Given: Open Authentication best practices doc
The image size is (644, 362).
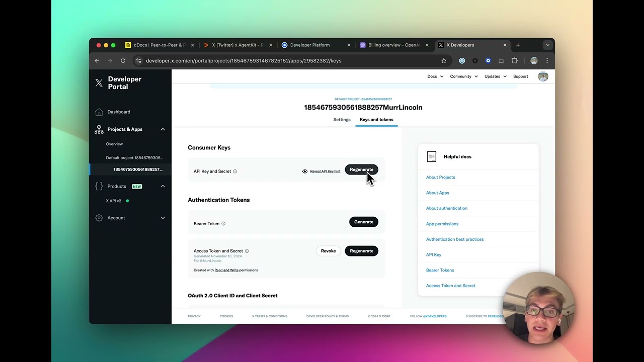Looking at the screenshot, I should click(455, 239).
